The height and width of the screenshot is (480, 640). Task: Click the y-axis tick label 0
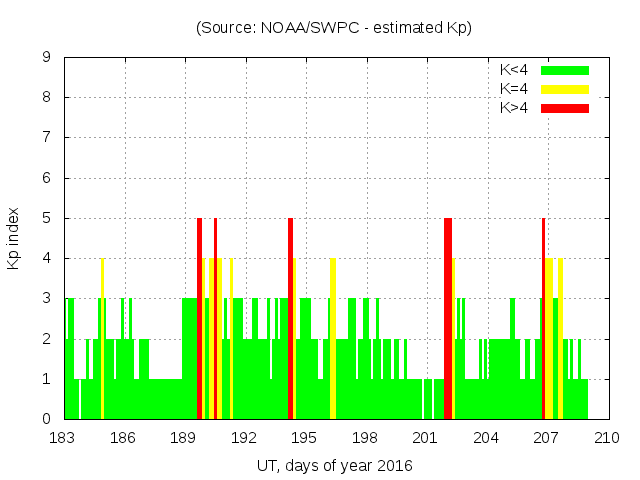[x=47, y=419]
